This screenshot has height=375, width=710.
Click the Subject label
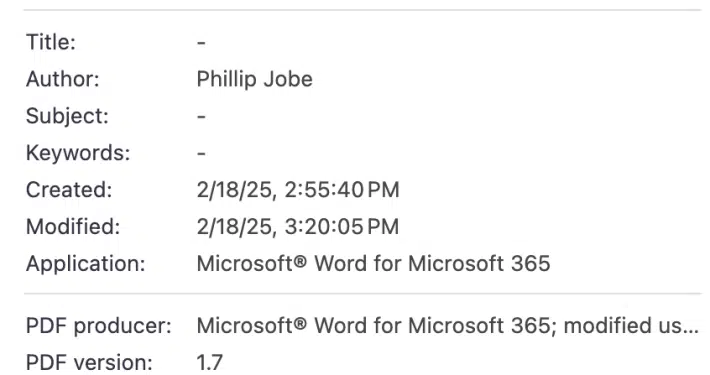[67, 116]
